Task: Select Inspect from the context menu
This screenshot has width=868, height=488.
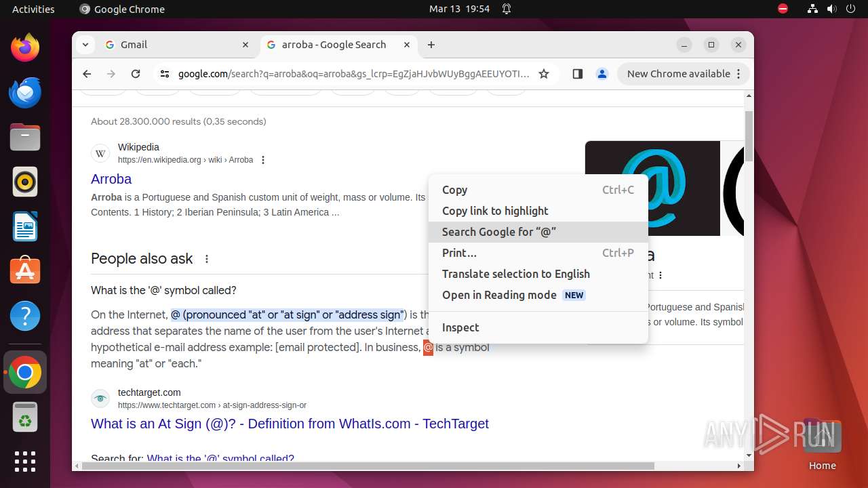Action: (x=538, y=327)
